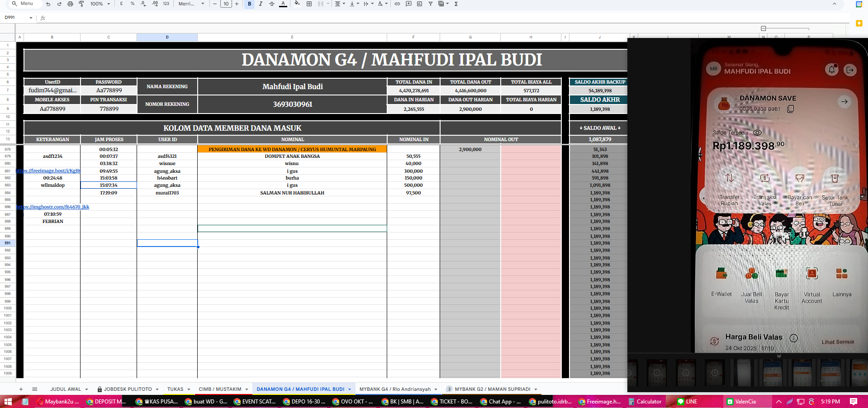868x408 pixels.
Task: Tap the notification bell in Danamon app
Action: point(831,69)
